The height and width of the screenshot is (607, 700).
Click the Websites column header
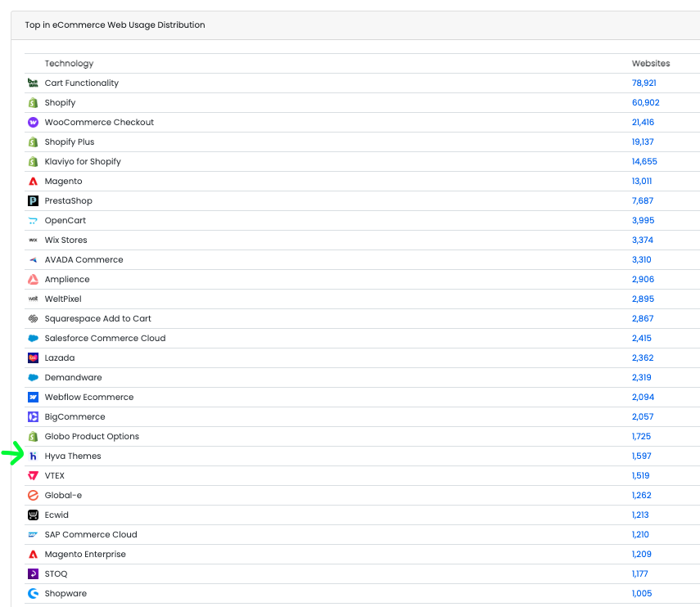pyautogui.click(x=650, y=63)
